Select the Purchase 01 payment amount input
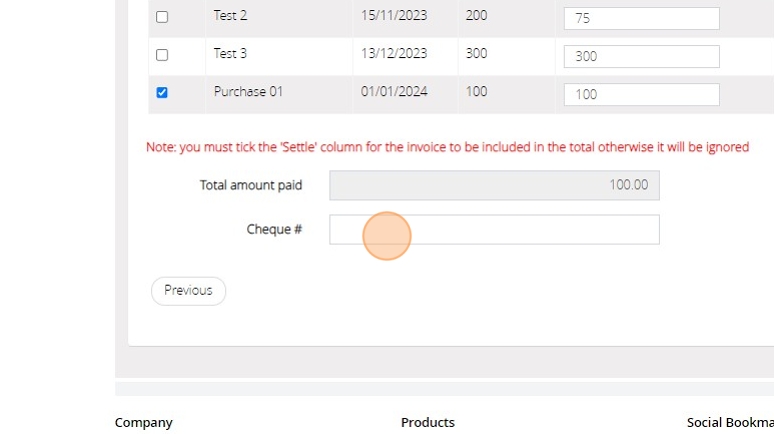The image size is (774, 434). 641,94
